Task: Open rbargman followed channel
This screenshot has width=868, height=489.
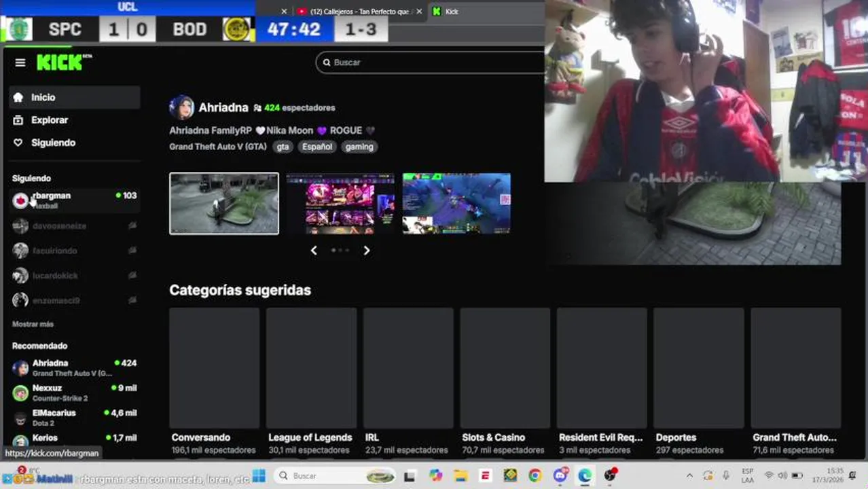Action: (x=75, y=200)
